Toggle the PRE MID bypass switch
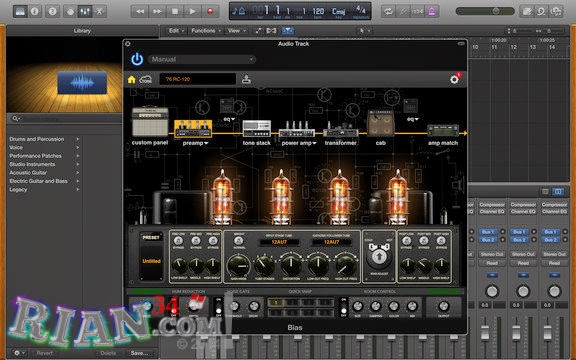 coord(196,241)
